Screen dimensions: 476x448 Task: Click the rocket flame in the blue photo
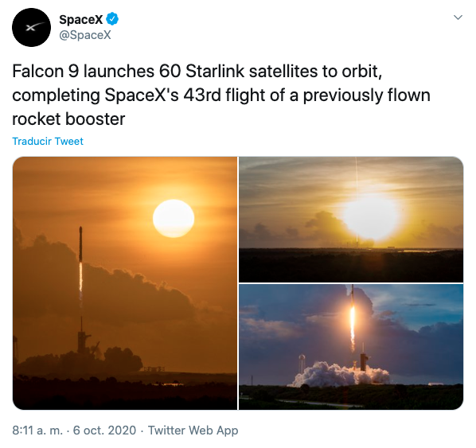[353, 329]
